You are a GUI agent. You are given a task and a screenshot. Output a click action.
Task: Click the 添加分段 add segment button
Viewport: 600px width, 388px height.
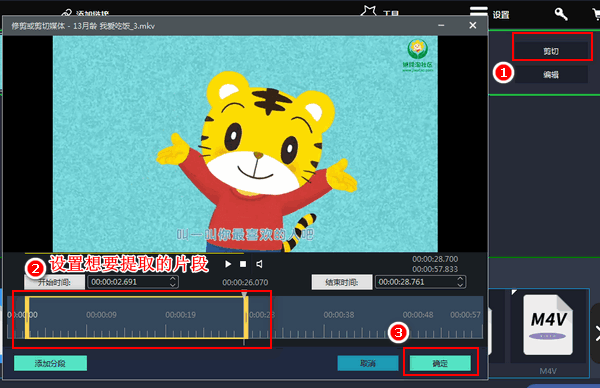(x=51, y=363)
